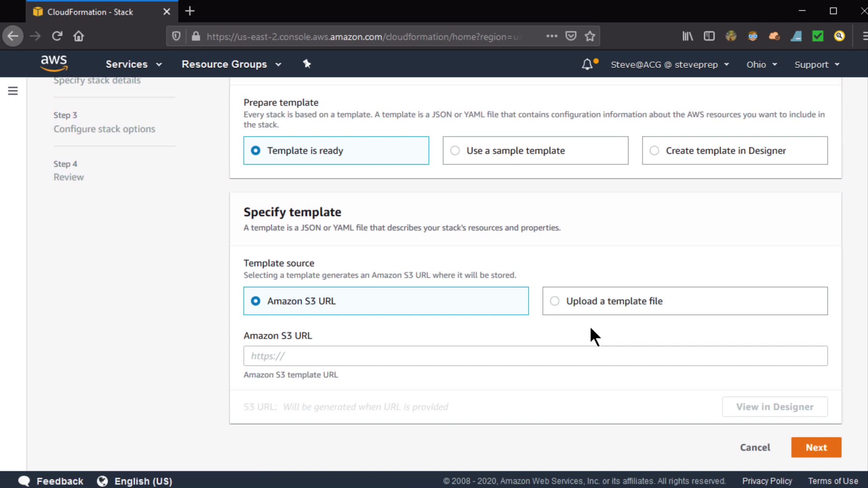This screenshot has width=868, height=488.
Task: Switch to the CloudFormation - Stack tab
Action: [x=90, y=12]
